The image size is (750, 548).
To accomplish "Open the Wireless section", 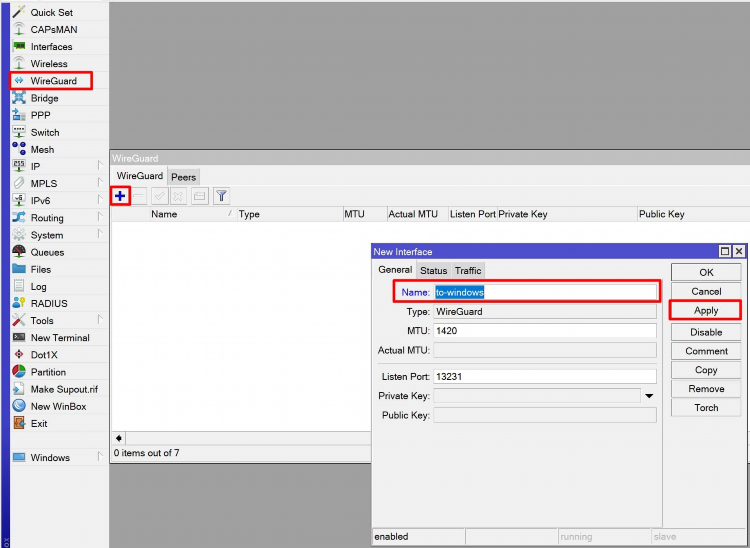I will click(49, 64).
